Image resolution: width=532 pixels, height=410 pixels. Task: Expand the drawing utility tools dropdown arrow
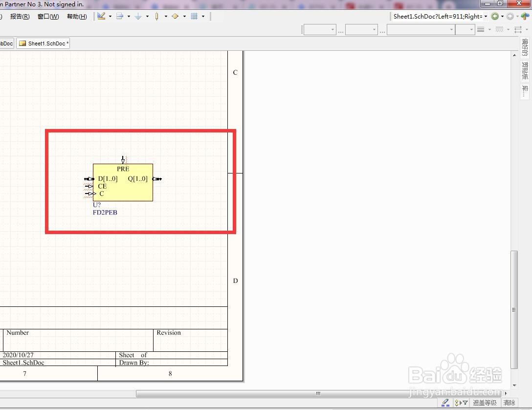(x=110, y=16)
